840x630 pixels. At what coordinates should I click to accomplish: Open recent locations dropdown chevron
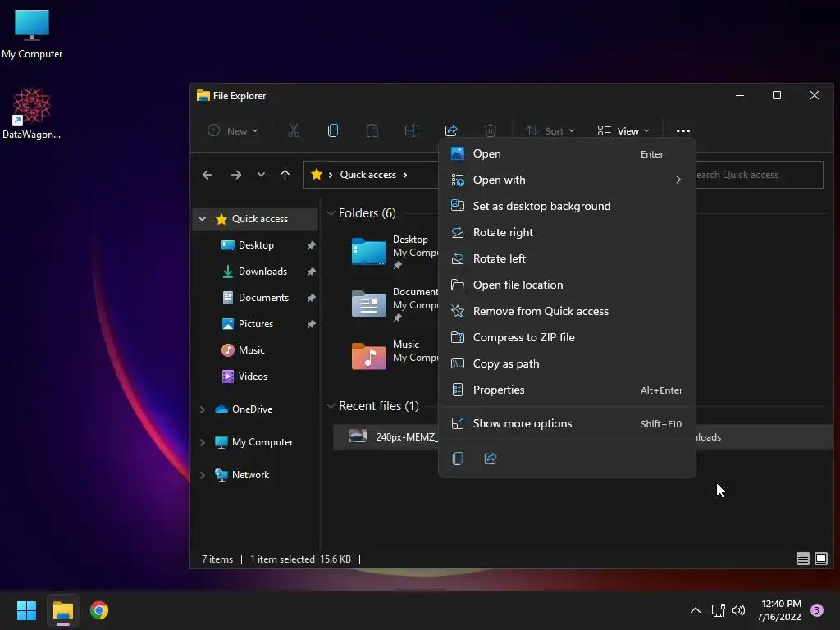pos(261,175)
